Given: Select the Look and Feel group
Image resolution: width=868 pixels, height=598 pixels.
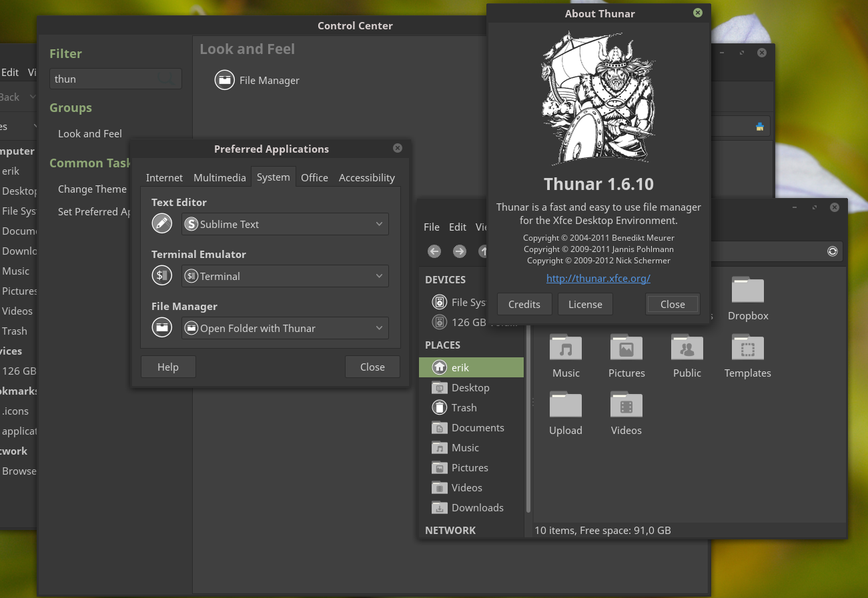Looking at the screenshot, I should (90, 133).
